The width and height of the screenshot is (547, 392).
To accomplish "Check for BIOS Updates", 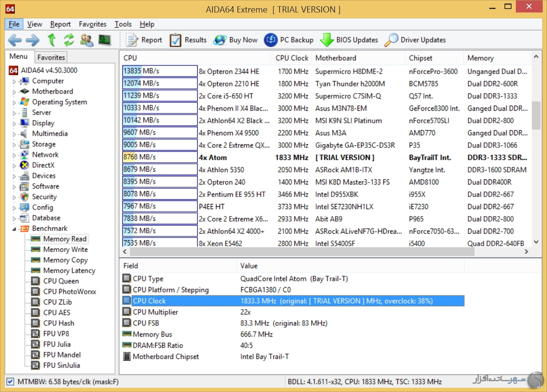I will (x=349, y=40).
